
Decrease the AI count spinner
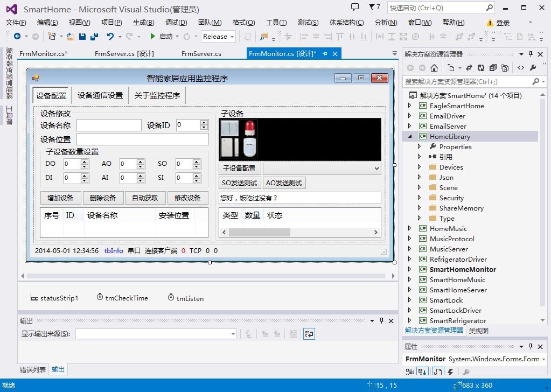[x=141, y=180]
